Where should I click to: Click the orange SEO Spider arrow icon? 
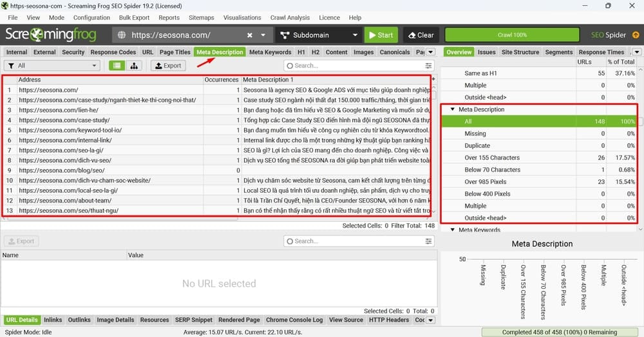(x=636, y=35)
